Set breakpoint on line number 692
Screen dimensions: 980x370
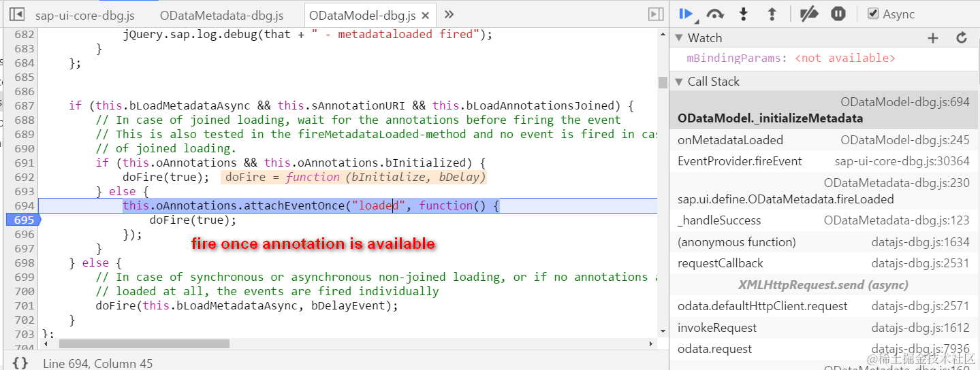(24, 177)
